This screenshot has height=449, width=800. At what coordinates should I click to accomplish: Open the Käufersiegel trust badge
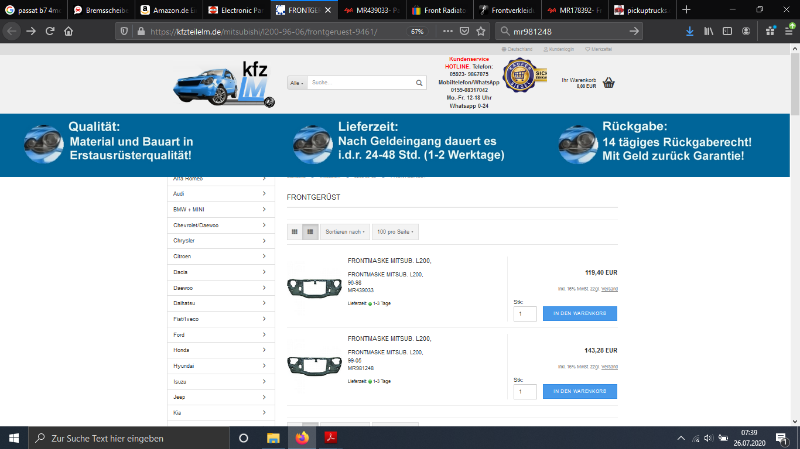pyautogui.click(x=524, y=75)
